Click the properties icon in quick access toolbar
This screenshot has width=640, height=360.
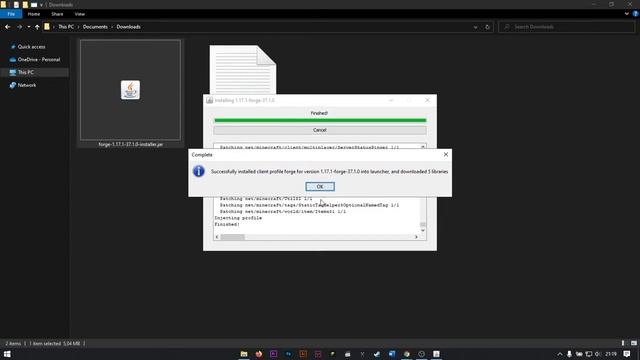pyautogui.click(x=16, y=5)
